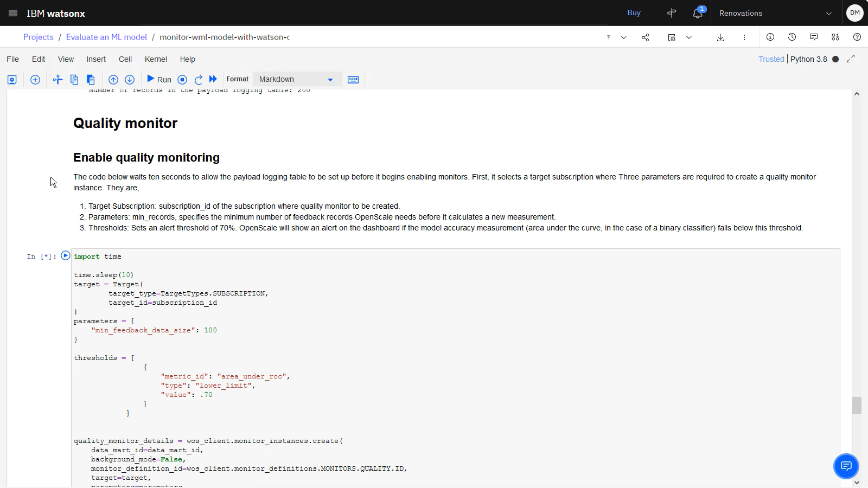Click the kernel busy status circle
868x488 pixels.
[835, 59]
